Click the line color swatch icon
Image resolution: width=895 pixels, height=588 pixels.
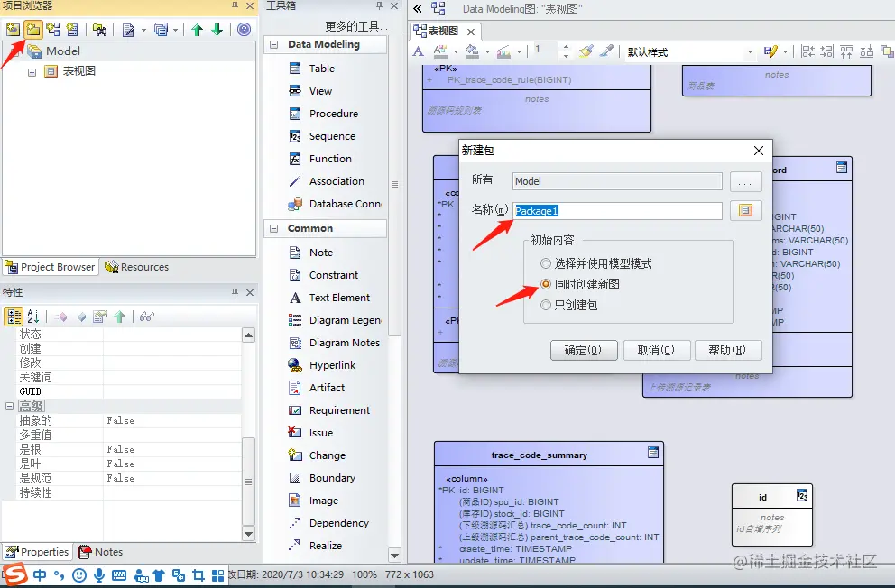coord(504,52)
